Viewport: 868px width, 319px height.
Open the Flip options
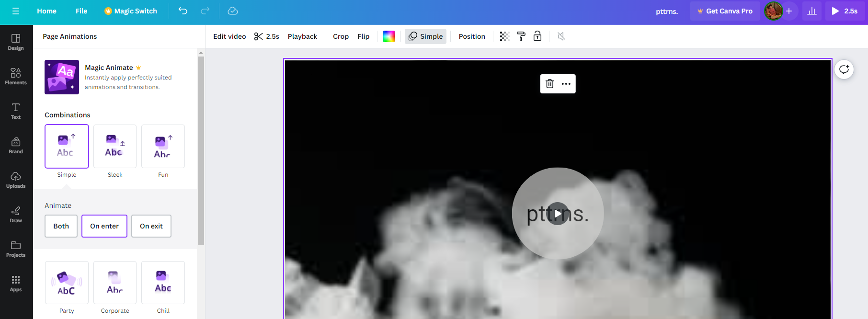(x=364, y=36)
